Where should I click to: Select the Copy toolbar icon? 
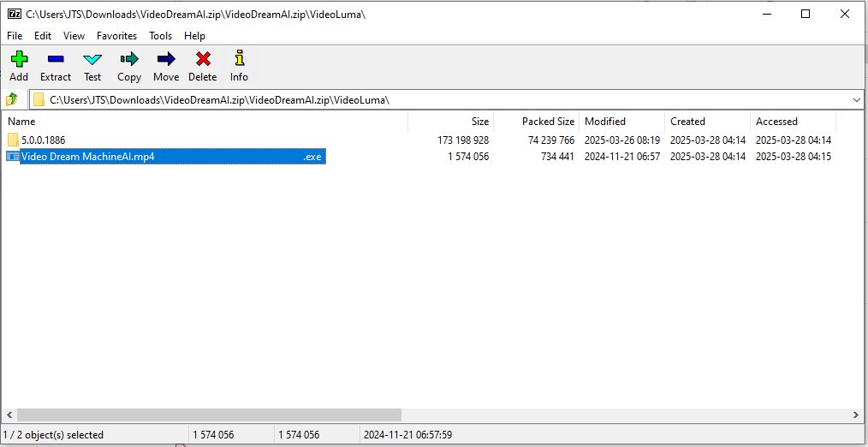coord(129,59)
